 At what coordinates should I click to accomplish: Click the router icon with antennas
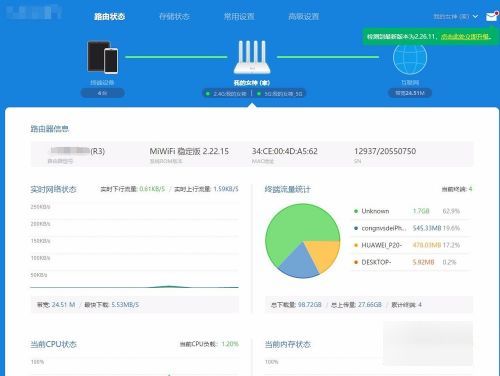coord(252,57)
